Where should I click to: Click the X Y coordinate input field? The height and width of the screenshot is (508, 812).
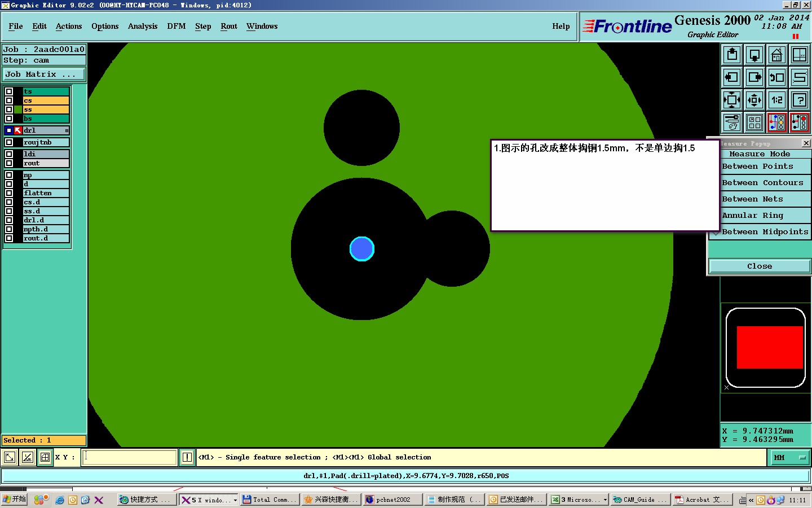(x=130, y=457)
